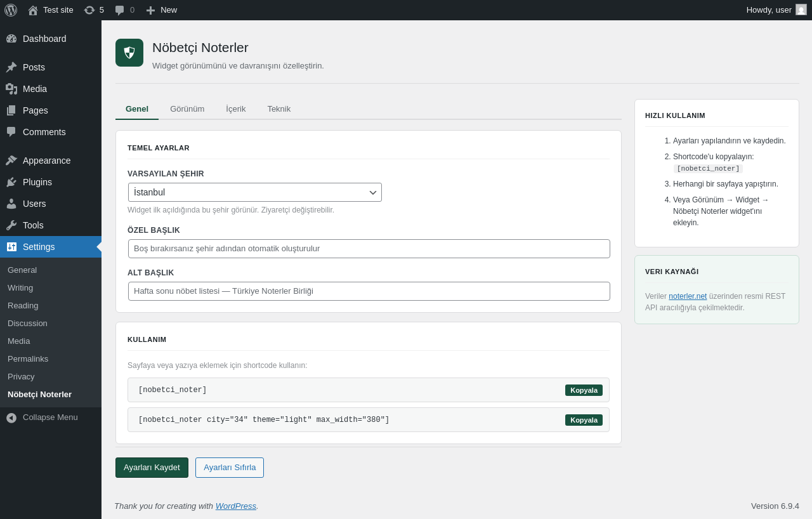
Task: Open Nöbetçi Noterler in the Settings submenu
Action: (39, 394)
